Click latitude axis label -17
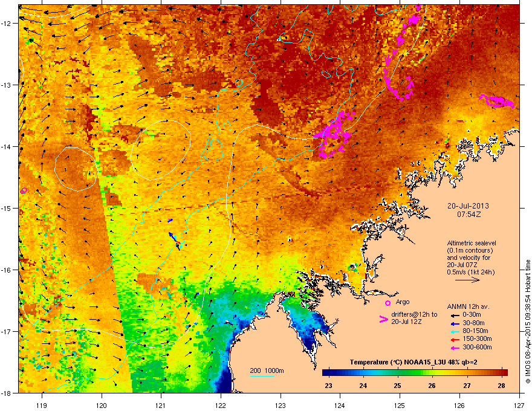The height and width of the screenshot is (411, 532). (6, 331)
